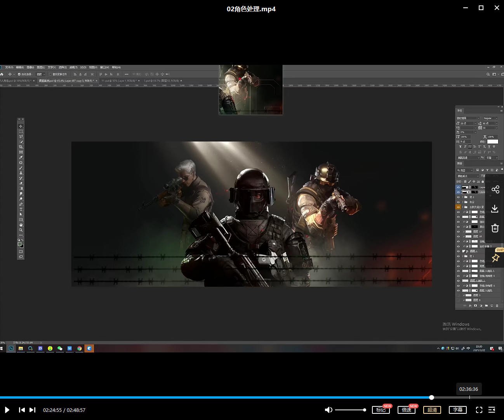
Task: Open the playlist panel icon
Action: tap(492, 410)
